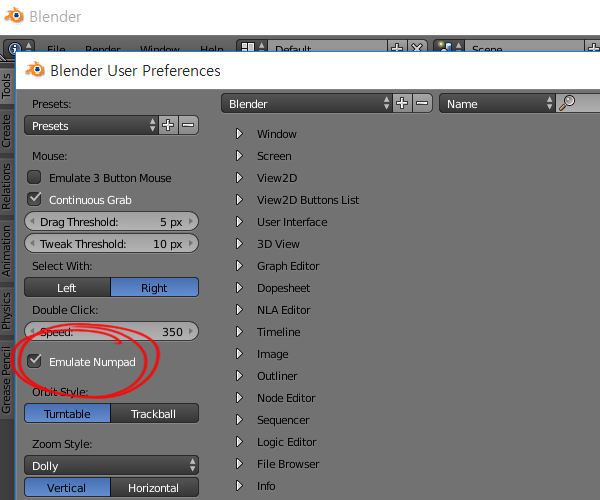600x500 pixels.
Task: Select Vertical zoom axis
Action: pos(67,487)
